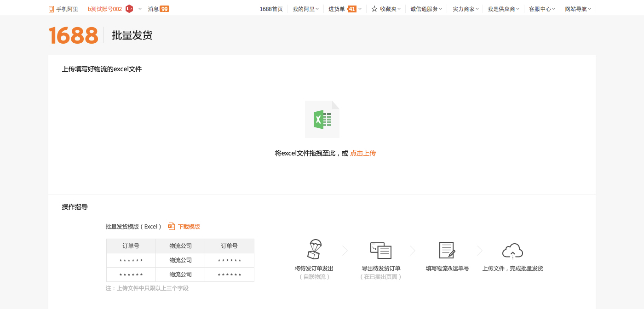
Task: Click the export documents icon above 导出待发货订单
Action: tap(381, 250)
